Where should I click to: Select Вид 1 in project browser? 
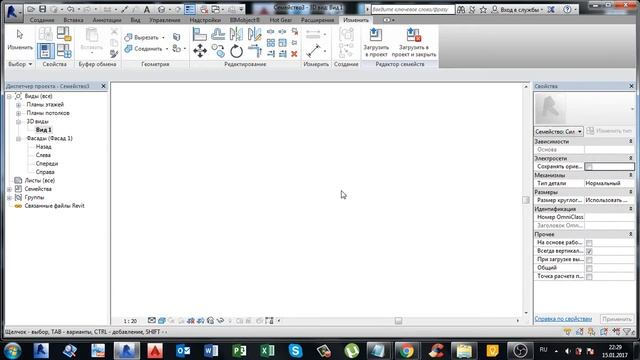(44, 130)
